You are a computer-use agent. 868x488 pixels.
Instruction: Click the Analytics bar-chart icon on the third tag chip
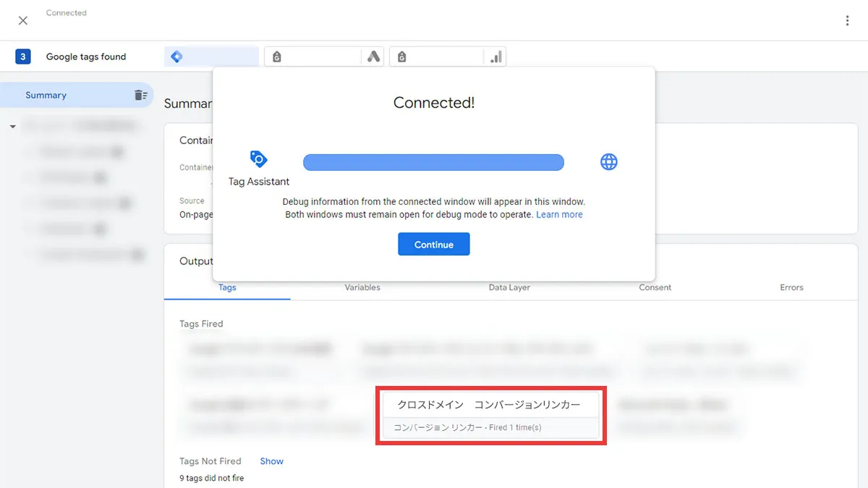(497, 56)
